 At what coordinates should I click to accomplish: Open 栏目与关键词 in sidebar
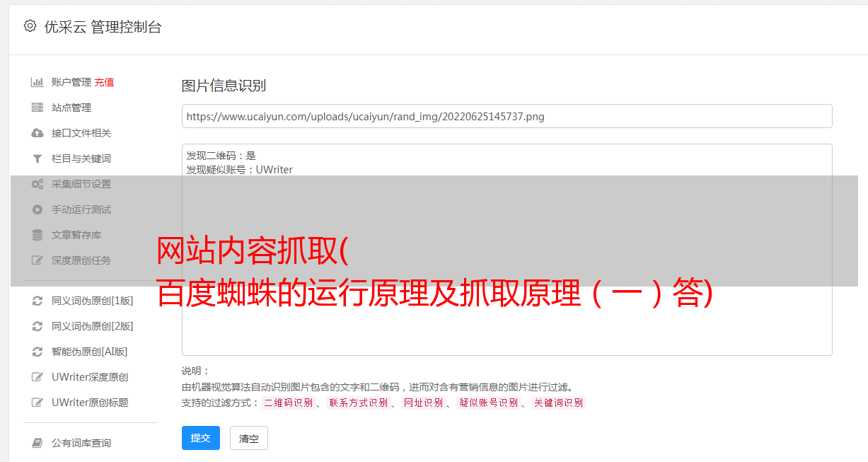coord(81,158)
